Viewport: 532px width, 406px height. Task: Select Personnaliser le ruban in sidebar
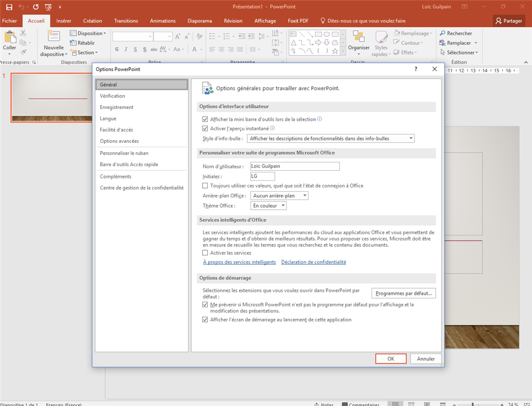pyautogui.click(x=141, y=153)
